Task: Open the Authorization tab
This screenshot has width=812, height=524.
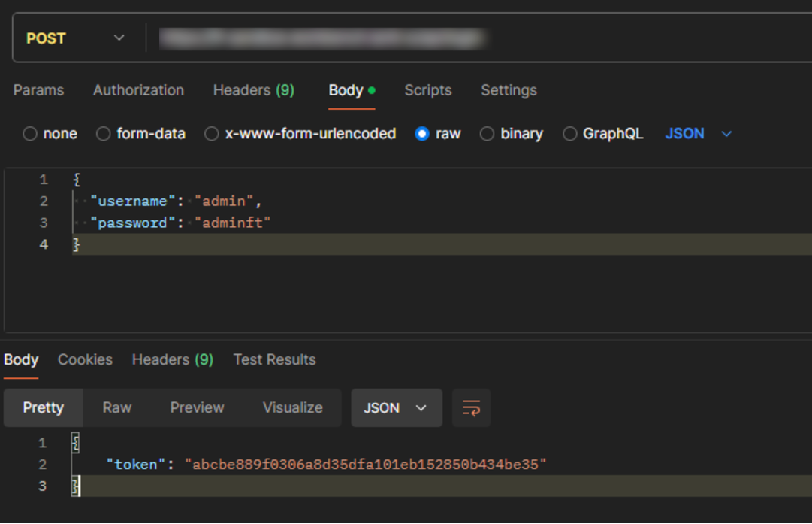Action: [x=138, y=90]
